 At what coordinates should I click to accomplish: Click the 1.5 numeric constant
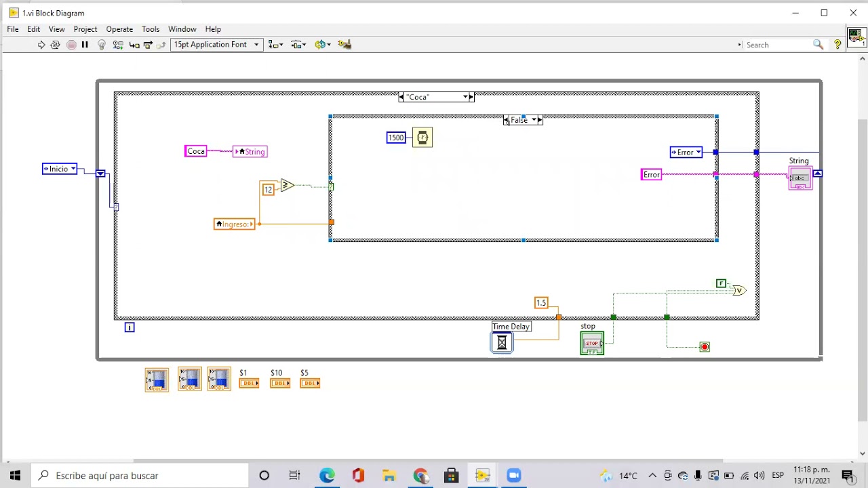pyautogui.click(x=541, y=303)
